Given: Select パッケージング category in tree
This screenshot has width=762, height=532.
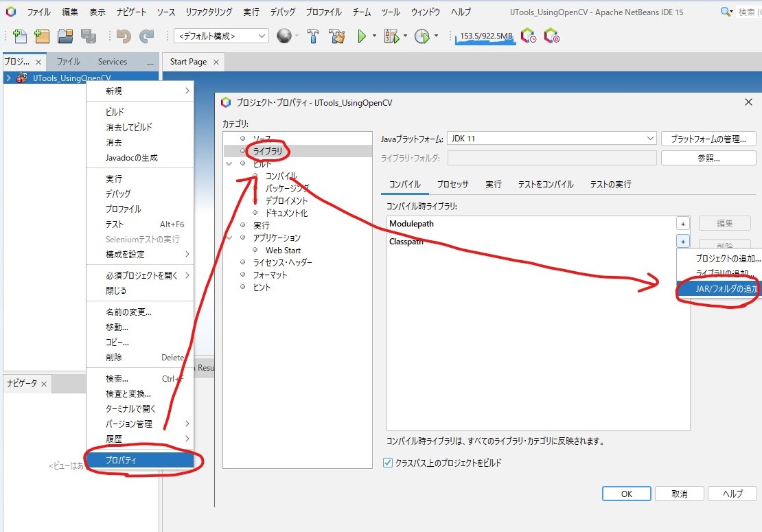Looking at the screenshot, I should [287, 188].
